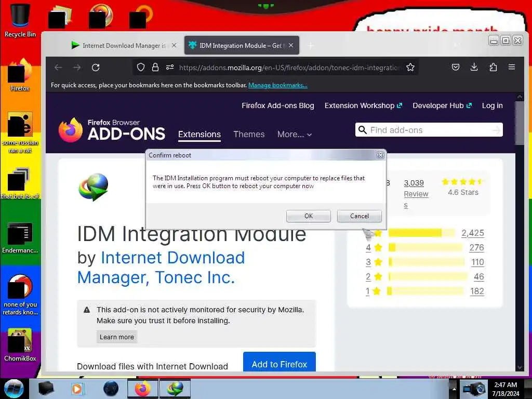Expand the More... dropdown menu
The width and height of the screenshot is (532, 399).
(295, 135)
